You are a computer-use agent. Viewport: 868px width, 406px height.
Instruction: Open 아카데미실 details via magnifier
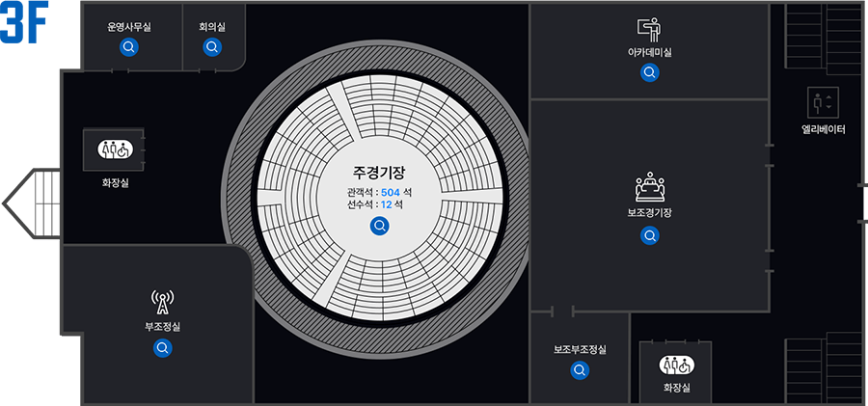coord(650,72)
